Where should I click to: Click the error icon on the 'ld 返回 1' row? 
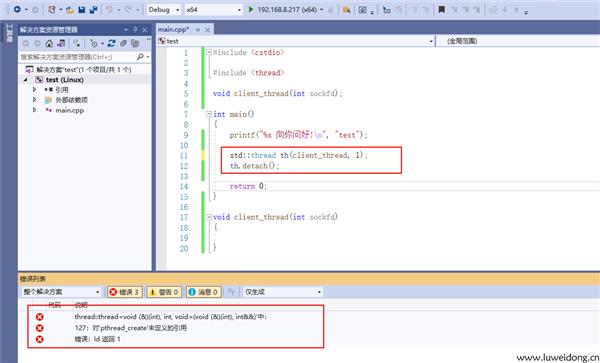coord(39,339)
